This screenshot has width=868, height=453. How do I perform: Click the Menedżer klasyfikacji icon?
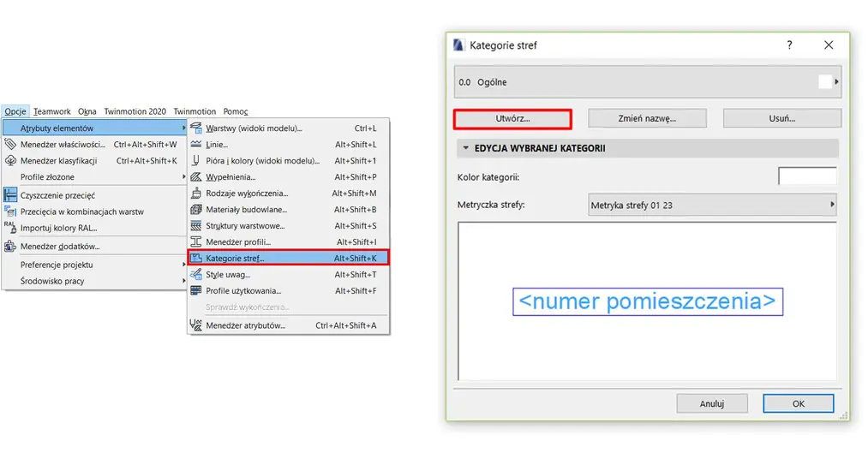10,160
